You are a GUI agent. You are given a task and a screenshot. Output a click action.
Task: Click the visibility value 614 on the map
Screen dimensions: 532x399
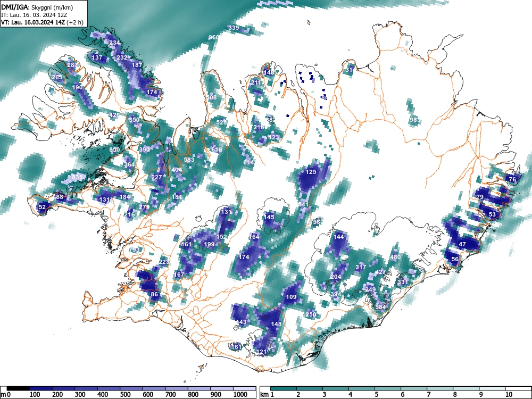[248, 162]
